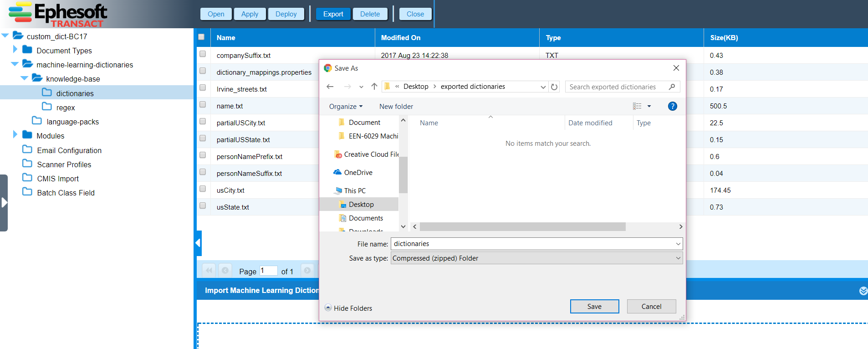Click the Apply toolbar button
The image size is (868, 349).
[x=250, y=14]
